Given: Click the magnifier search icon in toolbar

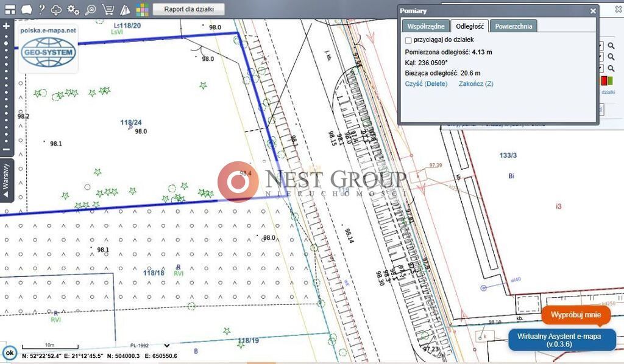Looking at the screenshot, I should (91, 10).
